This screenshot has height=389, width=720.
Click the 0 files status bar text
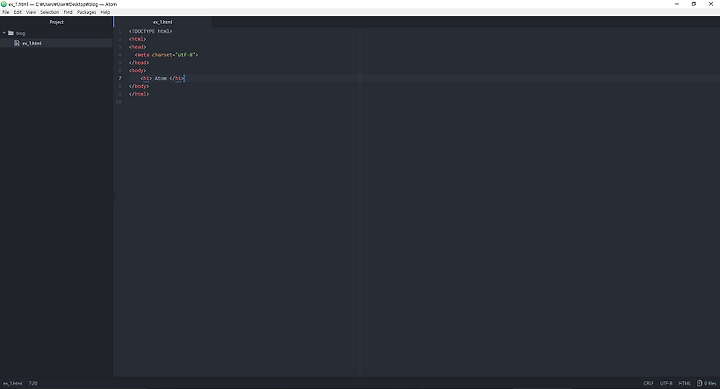click(x=710, y=383)
